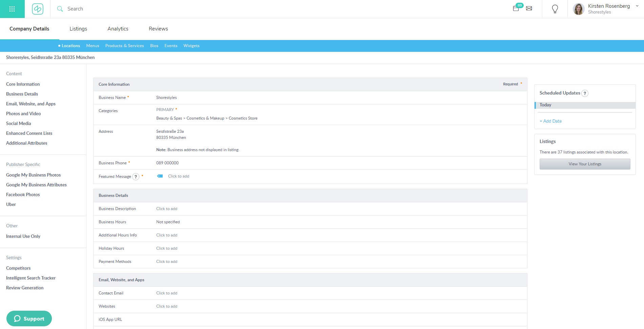Open the Uber publisher link

click(11, 204)
